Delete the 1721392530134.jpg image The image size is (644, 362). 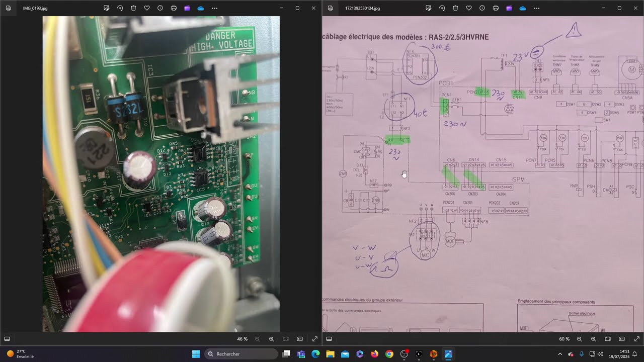tap(455, 8)
